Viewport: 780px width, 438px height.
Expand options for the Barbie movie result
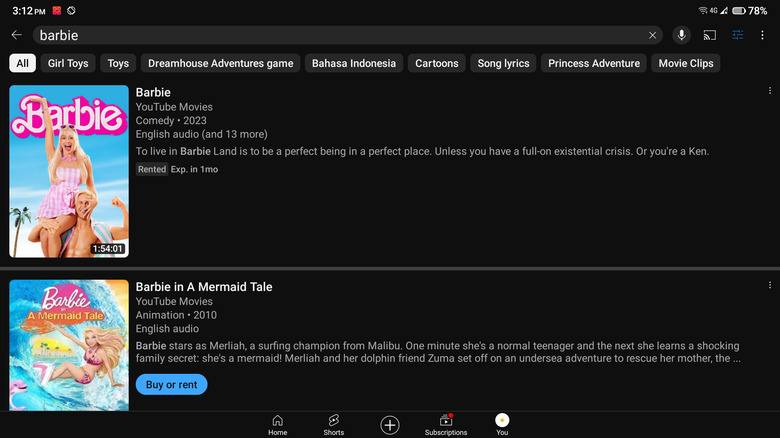[769, 91]
